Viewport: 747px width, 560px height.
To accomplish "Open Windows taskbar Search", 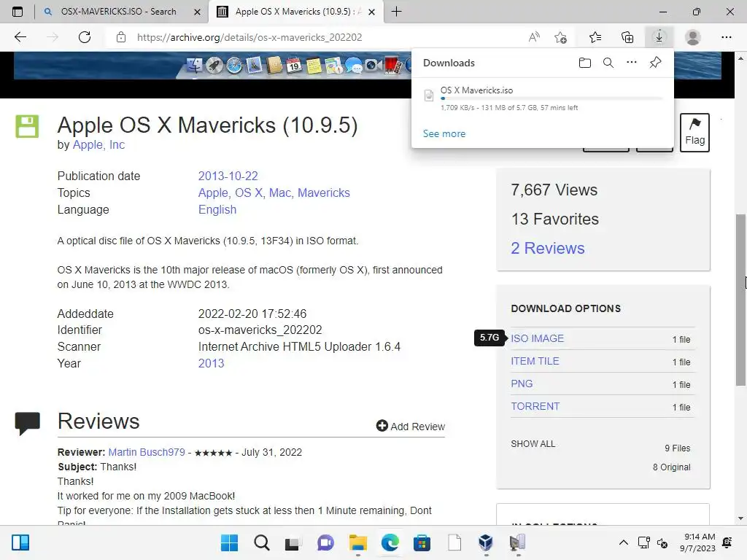I will 262,542.
